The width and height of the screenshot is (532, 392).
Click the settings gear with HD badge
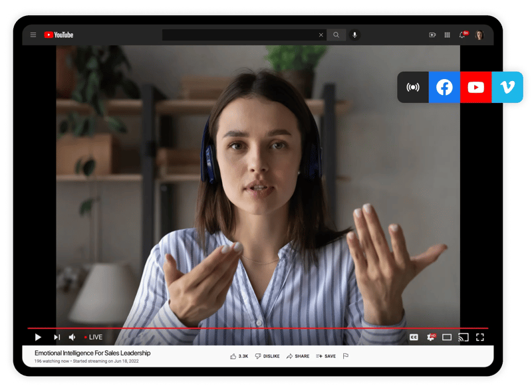(430, 338)
